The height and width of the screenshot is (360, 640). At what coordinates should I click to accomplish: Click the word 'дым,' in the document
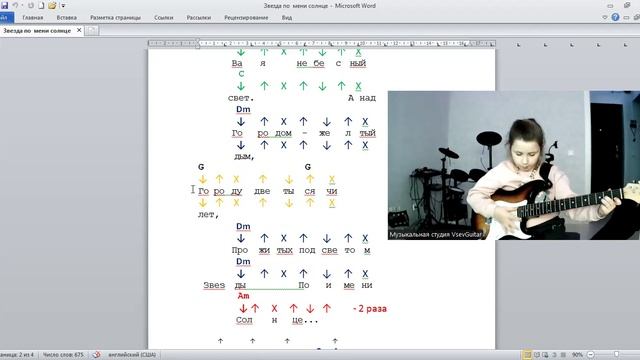244,156
